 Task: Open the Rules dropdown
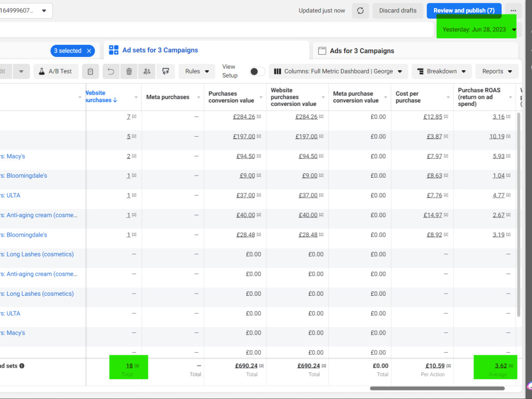[x=197, y=71]
